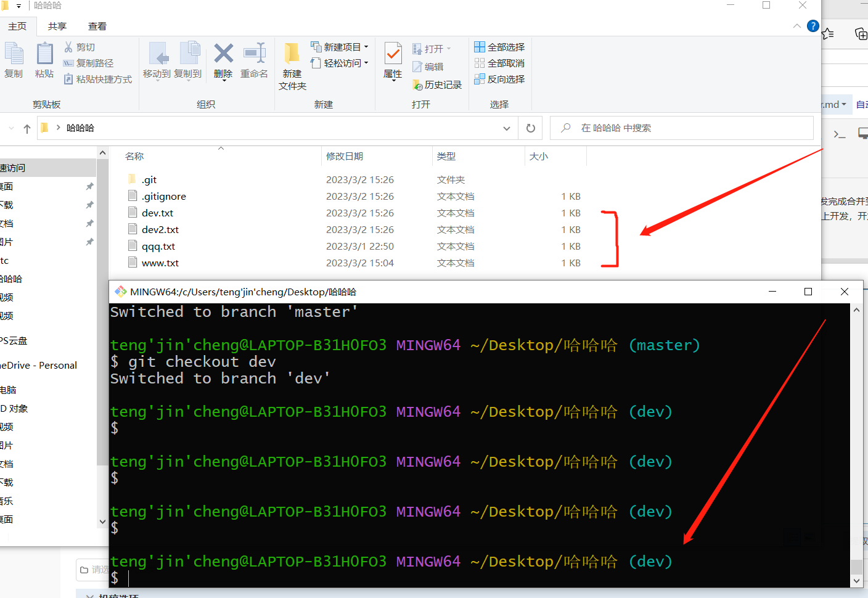
Task: Open 历史记录 (history) in the ribbon
Action: click(x=436, y=85)
